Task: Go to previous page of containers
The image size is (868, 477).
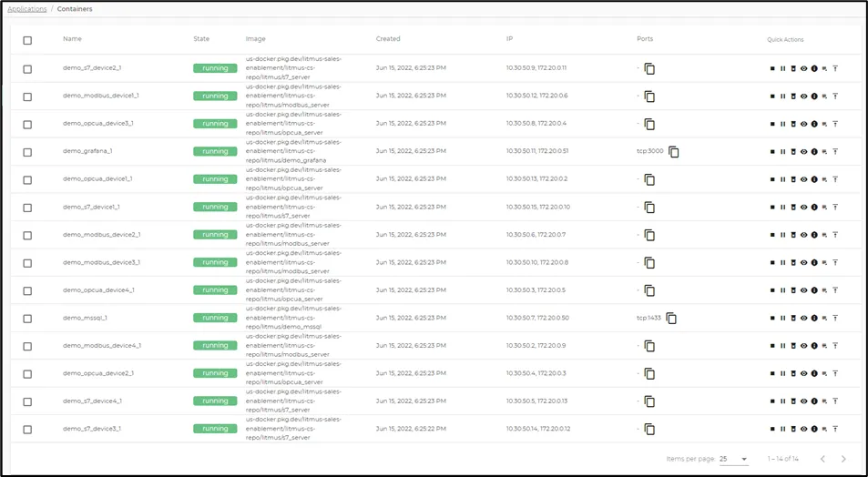Action: click(822, 459)
